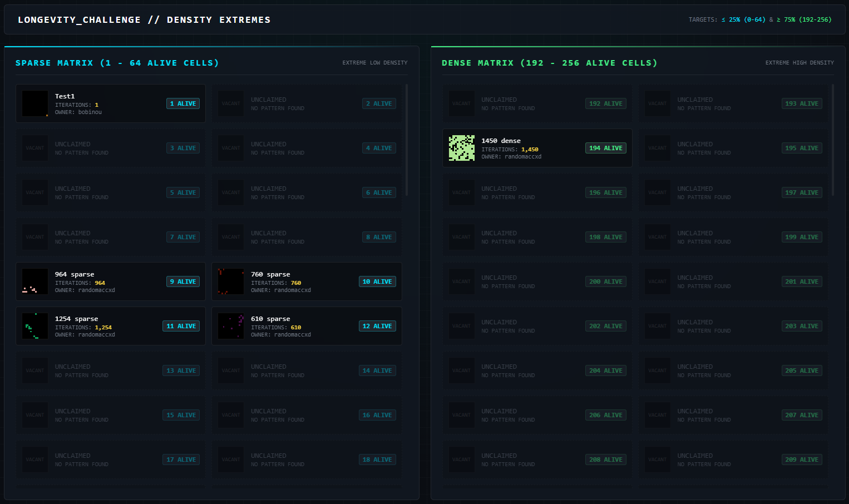
Task: Select the "18 ALIVE" vacant slot badge
Action: pos(377,459)
